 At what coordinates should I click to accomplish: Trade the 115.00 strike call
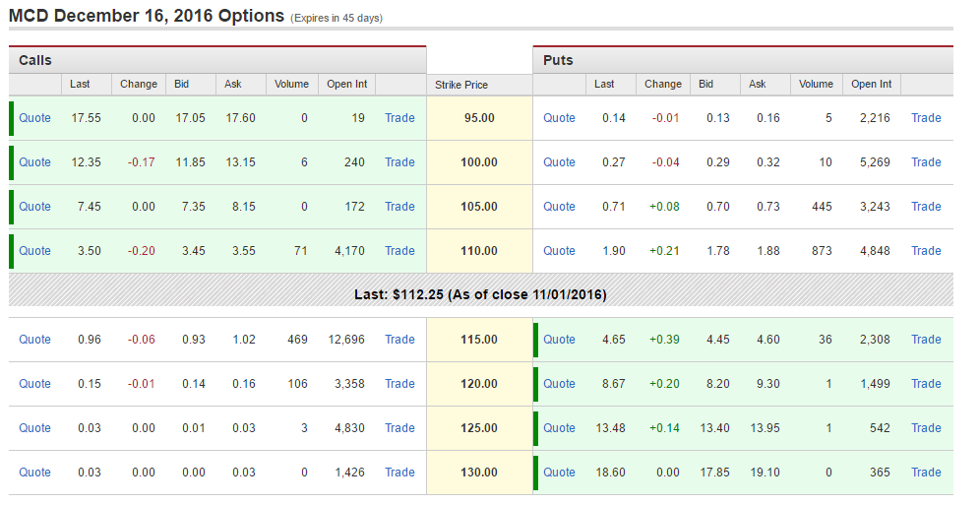399,340
